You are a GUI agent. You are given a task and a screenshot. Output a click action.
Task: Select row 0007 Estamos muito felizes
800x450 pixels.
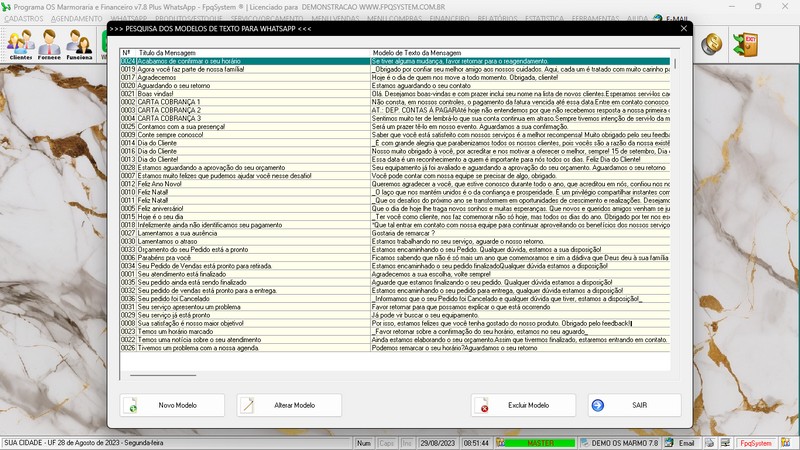click(395, 176)
